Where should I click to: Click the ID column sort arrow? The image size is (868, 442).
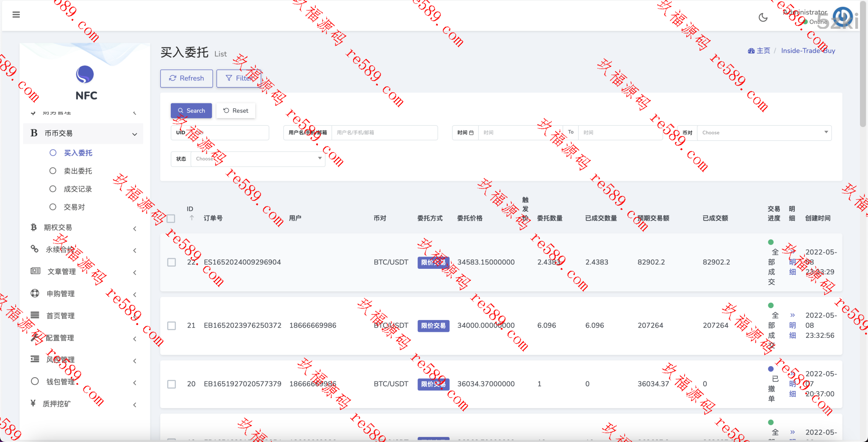pos(192,218)
